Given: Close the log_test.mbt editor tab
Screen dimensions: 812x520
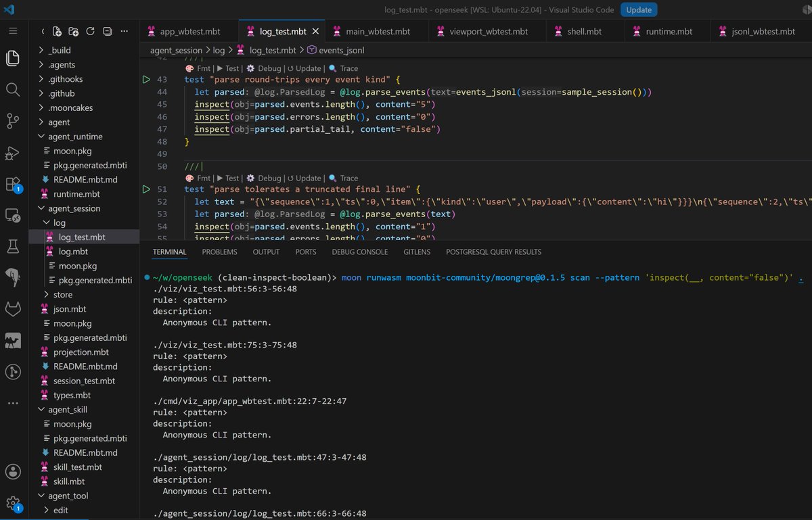Looking at the screenshot, I should [315, 32].
